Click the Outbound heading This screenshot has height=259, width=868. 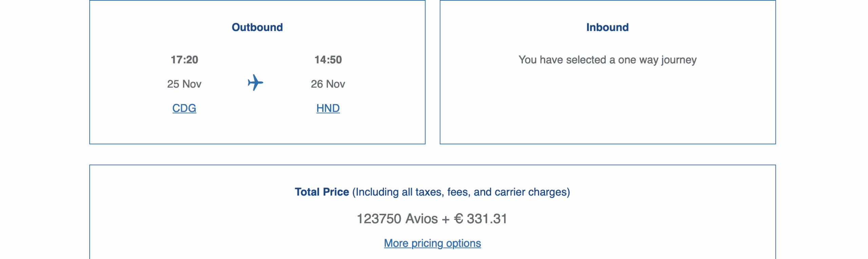257,27
